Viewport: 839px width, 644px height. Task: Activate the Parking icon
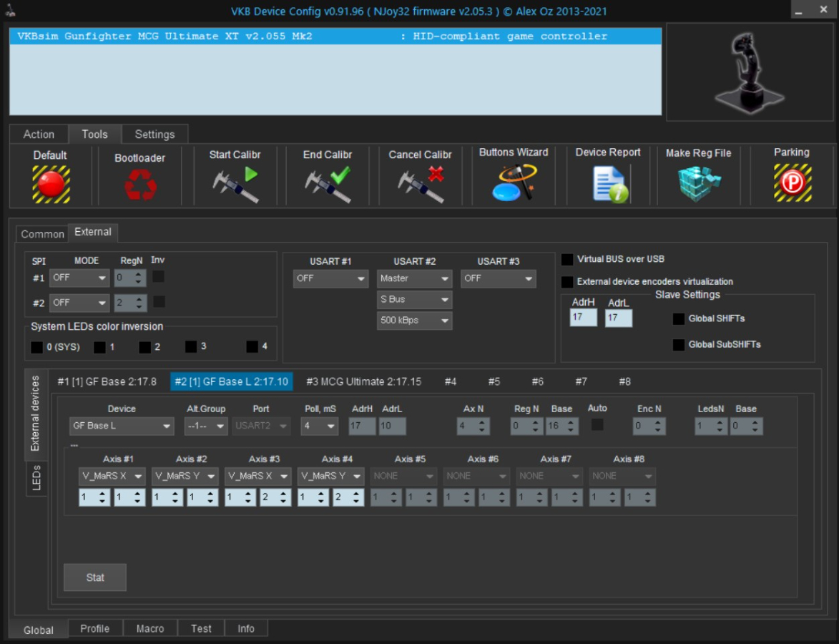tap(792, 182)
